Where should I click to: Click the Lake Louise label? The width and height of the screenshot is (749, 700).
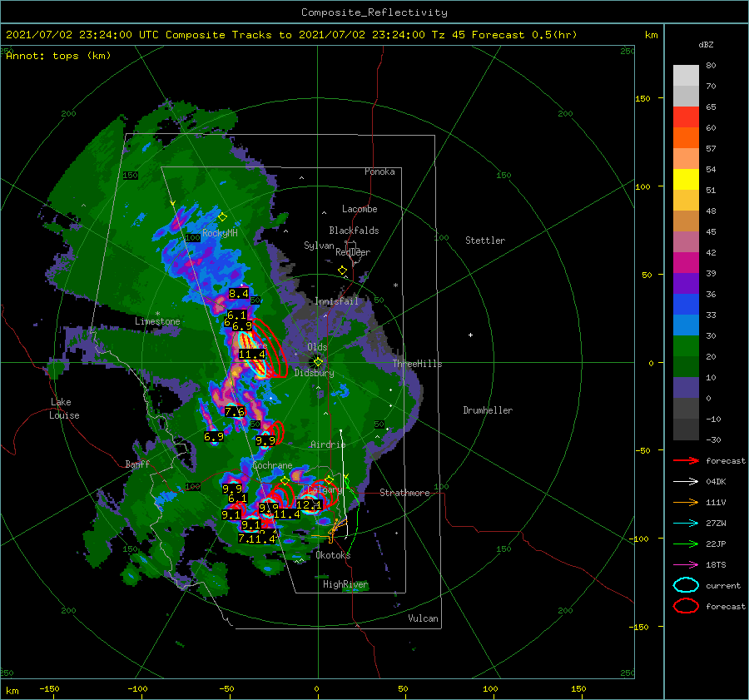point(65,409)
